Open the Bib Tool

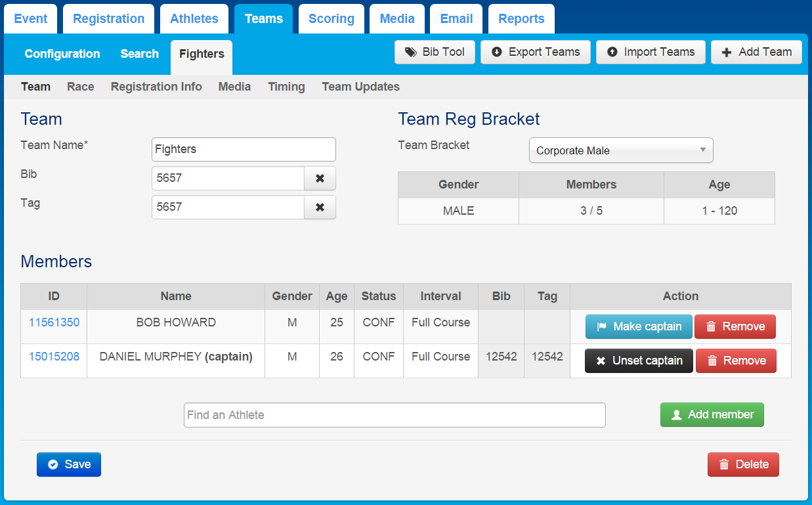tap(435, 52)
